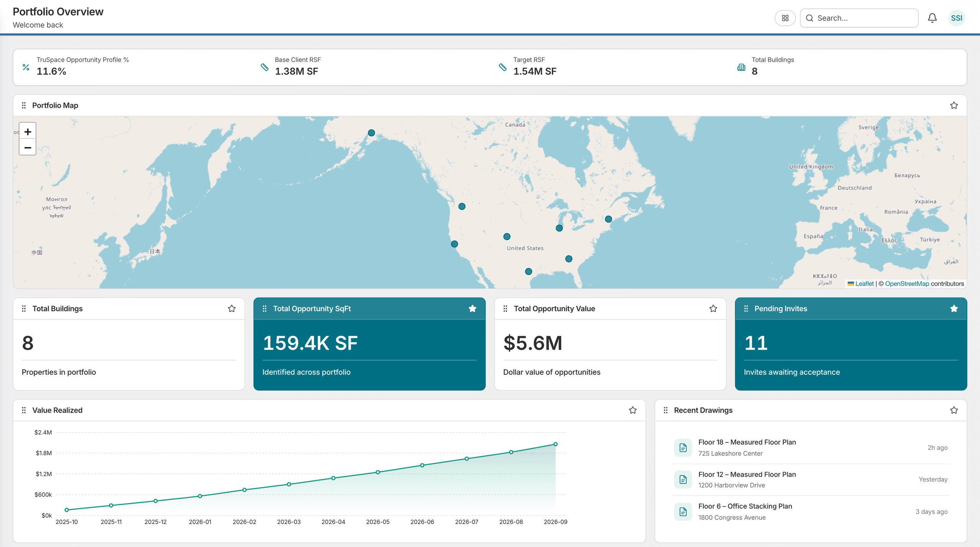Click the Floor 12 drawing document icon
This screenshot has height=547, width=980.
[x=683, y=480]
